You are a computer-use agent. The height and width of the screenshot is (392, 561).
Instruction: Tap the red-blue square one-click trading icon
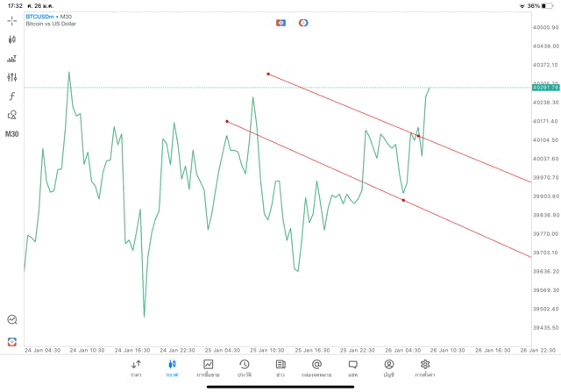[280, 22]
